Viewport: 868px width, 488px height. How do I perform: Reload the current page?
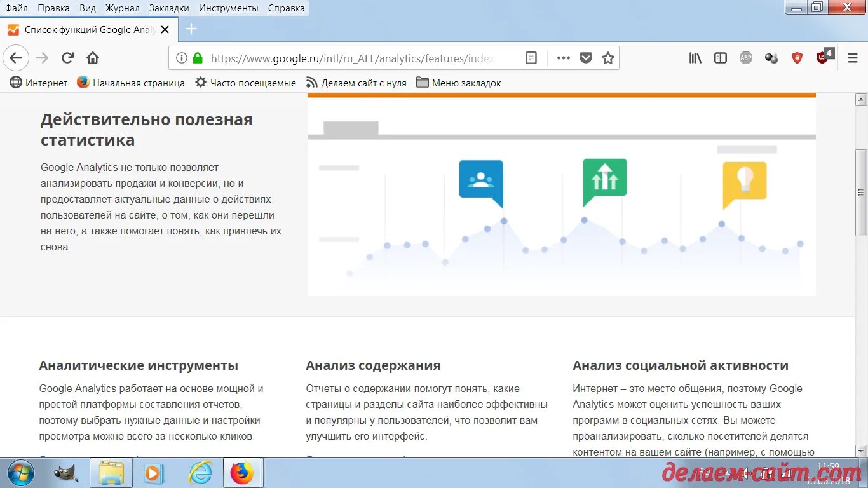(x=67, y=58)
